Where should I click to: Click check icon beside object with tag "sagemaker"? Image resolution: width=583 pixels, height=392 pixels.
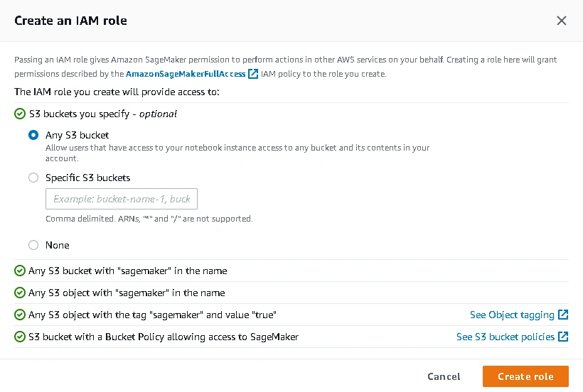pyautogui.click(x=20, y=315)
